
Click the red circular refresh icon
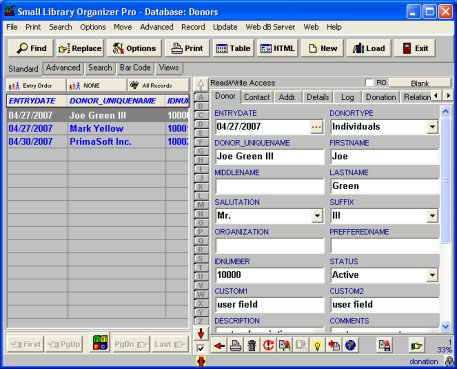click(268, 345)
